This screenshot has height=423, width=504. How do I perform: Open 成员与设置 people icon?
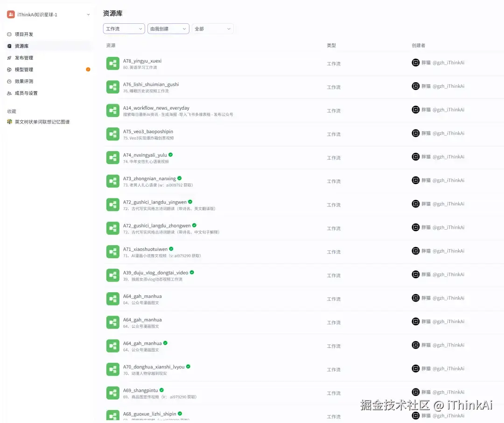coord(9,93)
